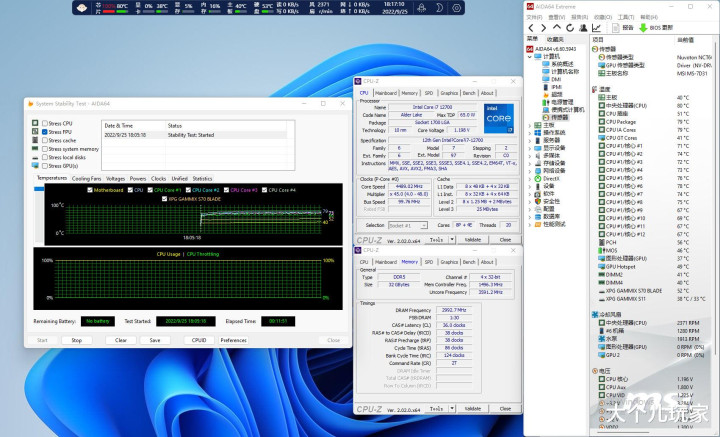Click the up-level arrow in AIDA64 toolbar
The image size is (720, 437).
(557, 28)
